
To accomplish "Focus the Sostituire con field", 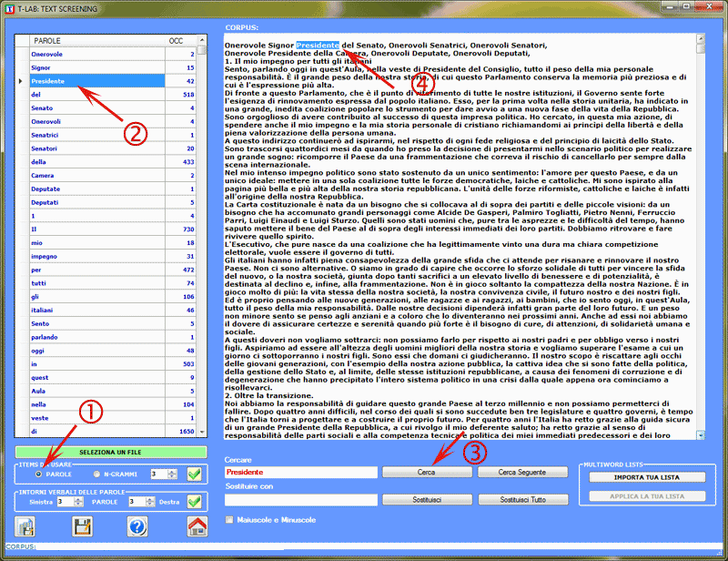I will 301,500.
